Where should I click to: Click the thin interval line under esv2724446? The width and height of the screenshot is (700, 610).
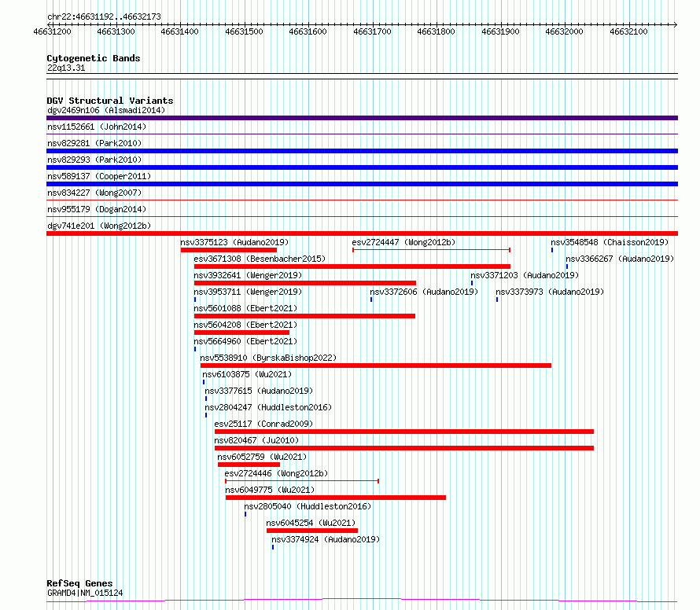(302, 481)
